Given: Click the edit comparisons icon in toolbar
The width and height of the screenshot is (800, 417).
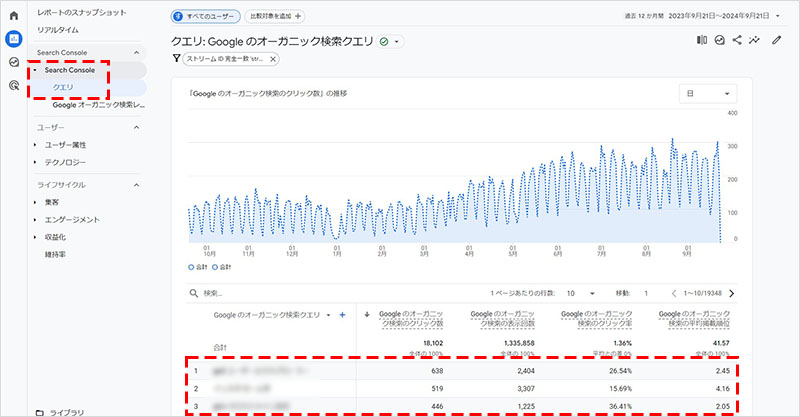Looking at the screenshot, I should pos(700,41).
